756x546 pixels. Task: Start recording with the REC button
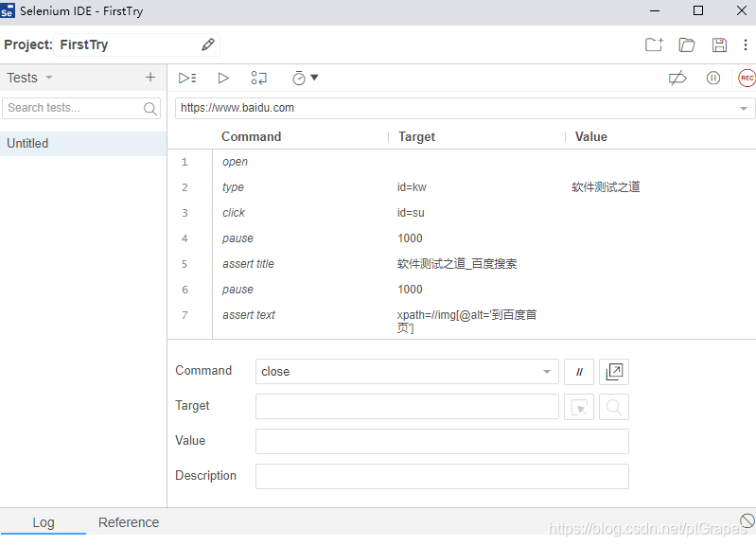click(747, 78)
